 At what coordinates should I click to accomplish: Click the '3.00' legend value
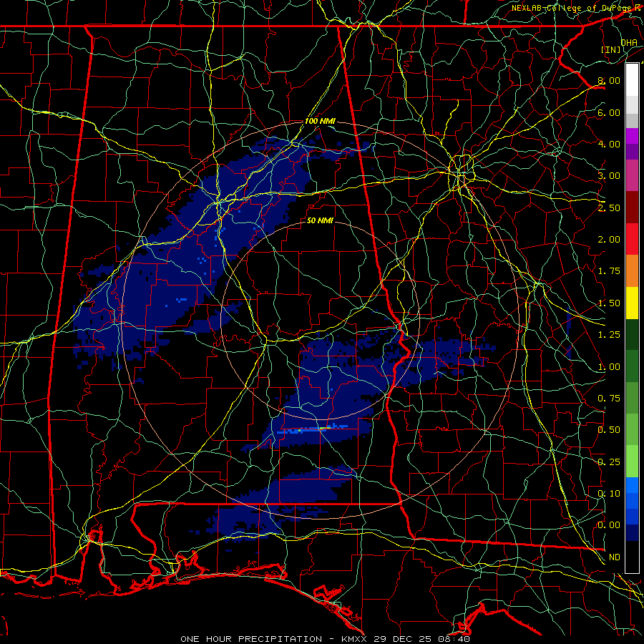tap(609, 176)
